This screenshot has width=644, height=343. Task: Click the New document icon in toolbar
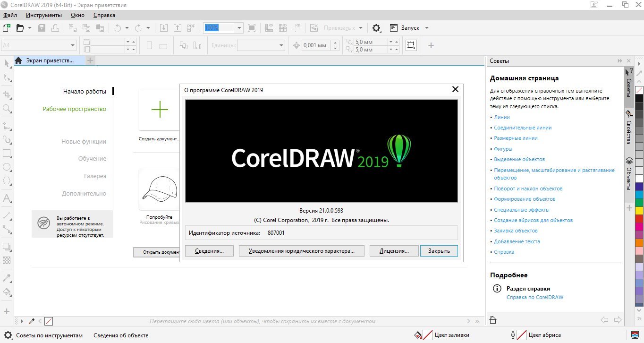click(x=7, y=28)
